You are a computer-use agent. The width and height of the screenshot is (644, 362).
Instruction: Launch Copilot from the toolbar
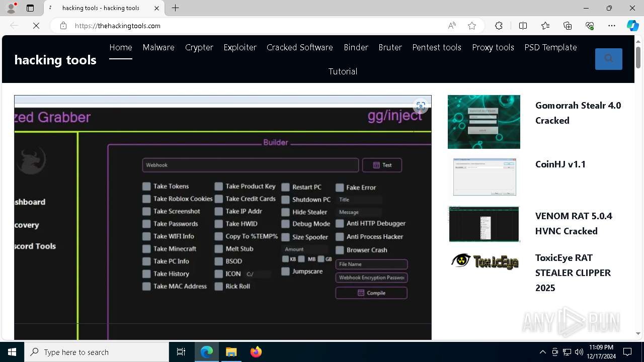click(x=632, y=26)
